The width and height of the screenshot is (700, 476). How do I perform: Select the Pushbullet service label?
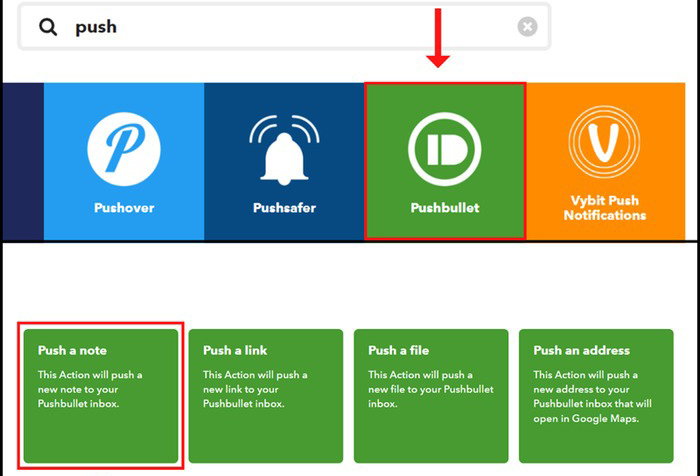click(445, 208)
